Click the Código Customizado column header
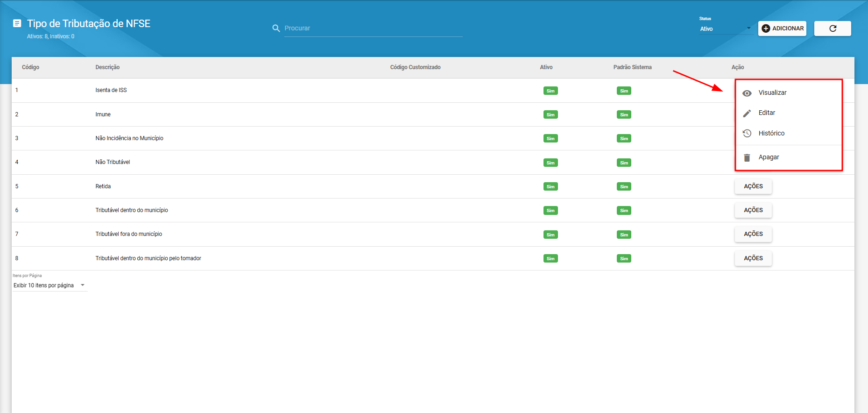The height and width of the screenshot is (413, 868). click(x=415, y=67)
